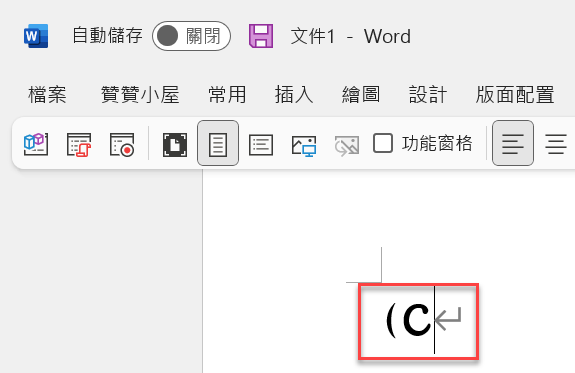The width and height of the screenshot is (575, 373).
Task: Enable focus mode full-page icon
Action: (x=175, y=145)
